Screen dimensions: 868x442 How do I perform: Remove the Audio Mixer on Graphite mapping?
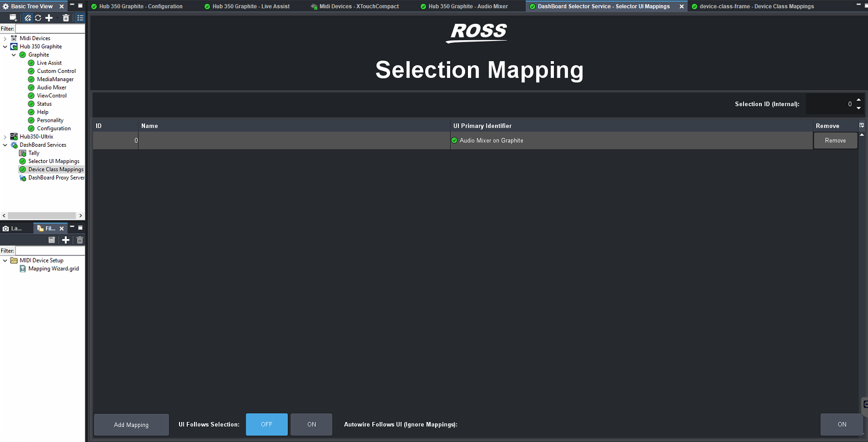pyautogui.click(x=835, y=141)
